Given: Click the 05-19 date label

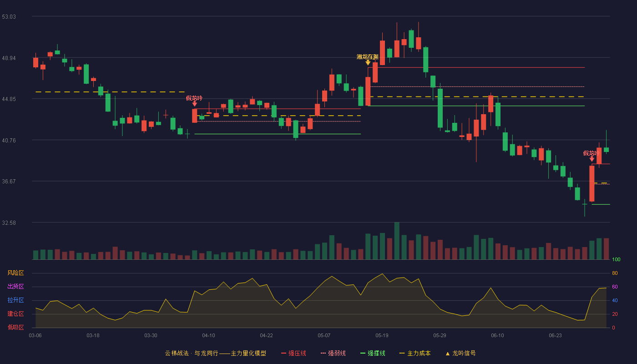Looking at the screenshot, I should pos(382,335).
